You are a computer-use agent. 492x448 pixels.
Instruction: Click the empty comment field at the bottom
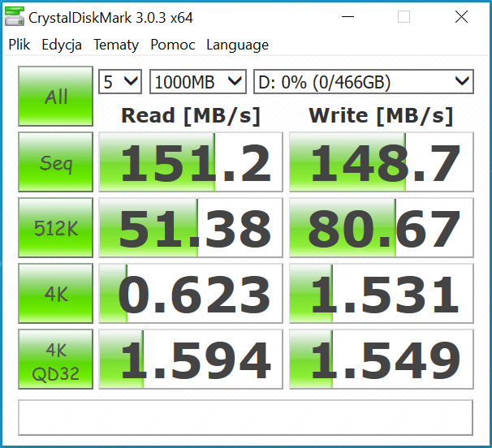(246, 417)
